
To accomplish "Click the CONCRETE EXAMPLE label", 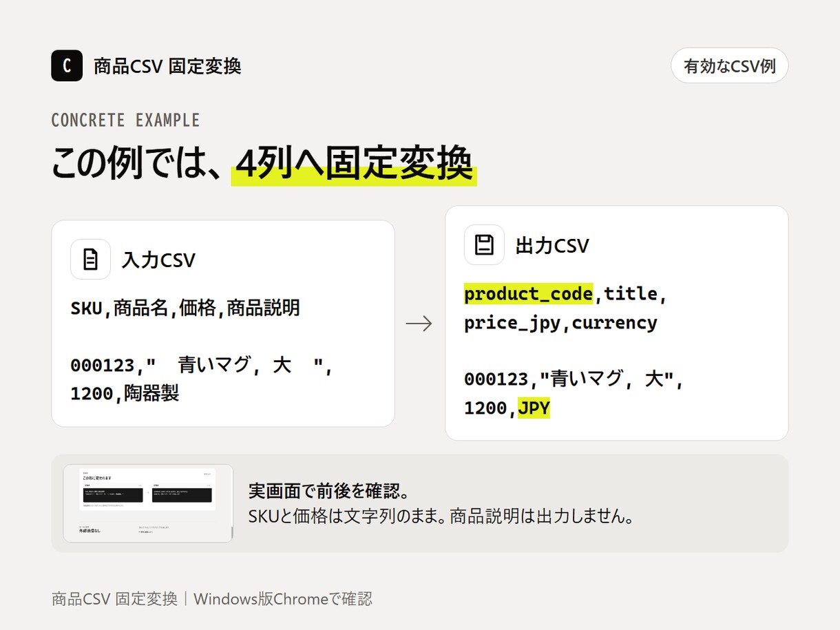I will coord(125,120).
